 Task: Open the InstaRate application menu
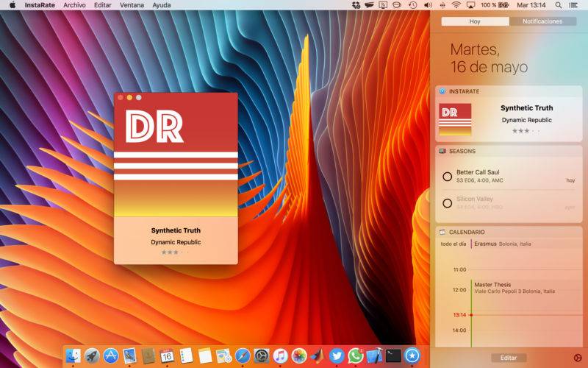tap(40, 5)
